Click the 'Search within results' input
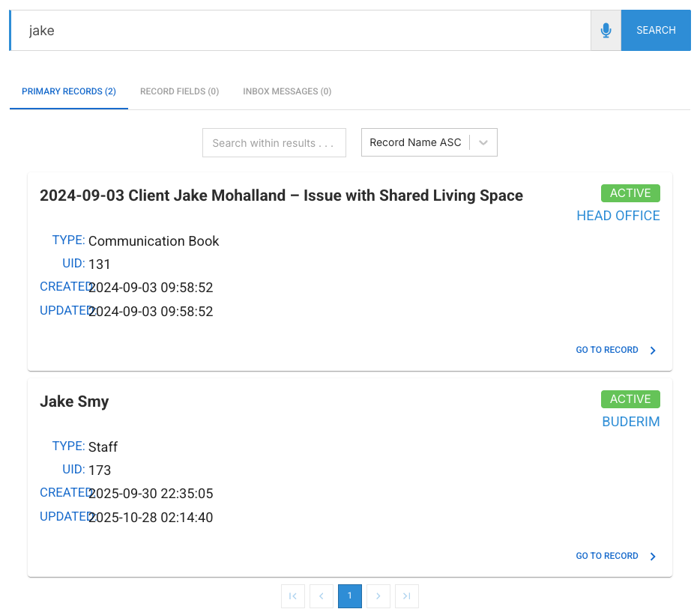The height and width of the screenshot is (615, 700). [x=274, y=143]
